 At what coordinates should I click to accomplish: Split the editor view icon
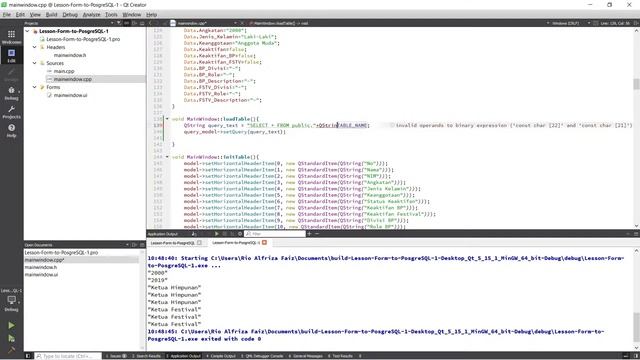[x=636, y=23]
